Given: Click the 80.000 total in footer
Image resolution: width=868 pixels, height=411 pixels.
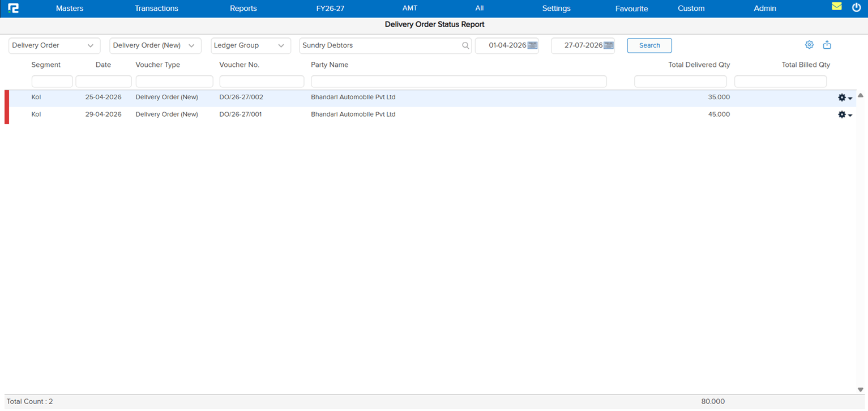Looking at the screenshot, I should pyautogui.click(x=713, y=401).
